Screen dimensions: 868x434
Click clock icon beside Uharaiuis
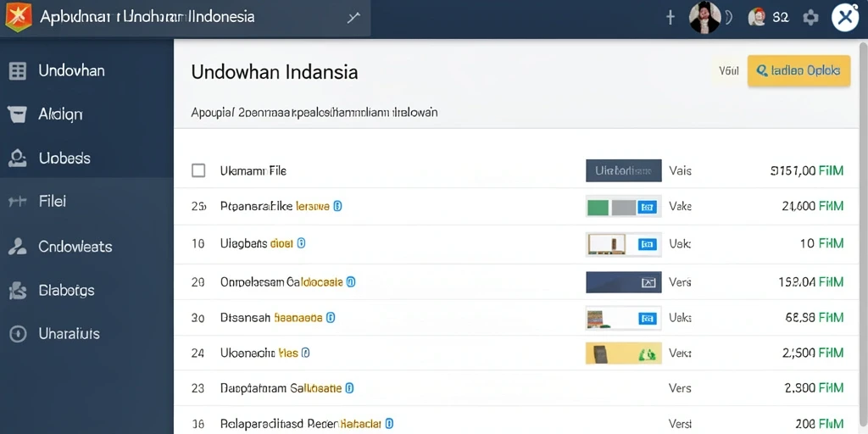[18, 334]
